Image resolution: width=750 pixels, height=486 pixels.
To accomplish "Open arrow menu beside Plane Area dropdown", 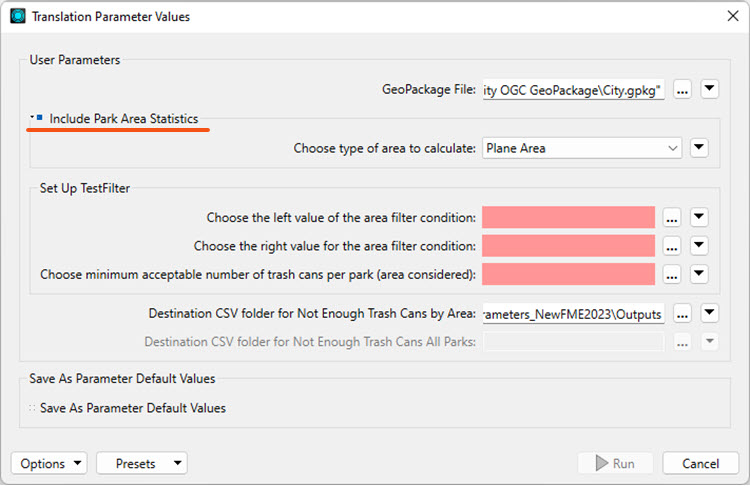I will [699, 148].
